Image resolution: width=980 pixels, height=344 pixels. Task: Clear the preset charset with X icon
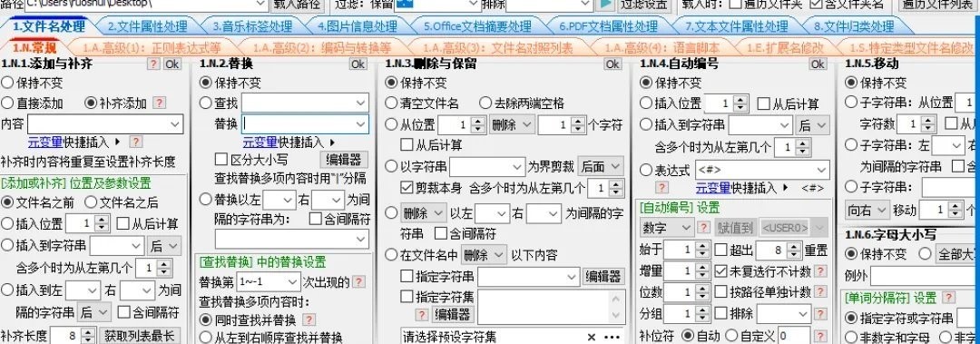592,337
